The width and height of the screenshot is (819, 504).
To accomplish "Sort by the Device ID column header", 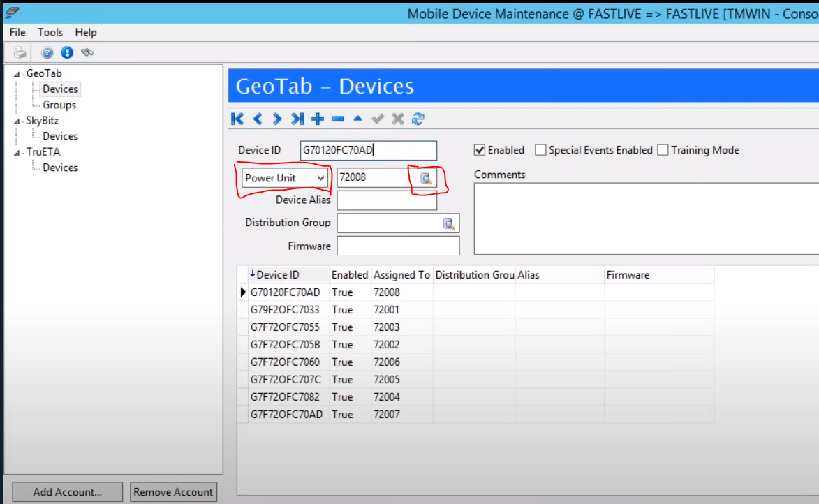I will pyautogui.click(x=289, y=275).
